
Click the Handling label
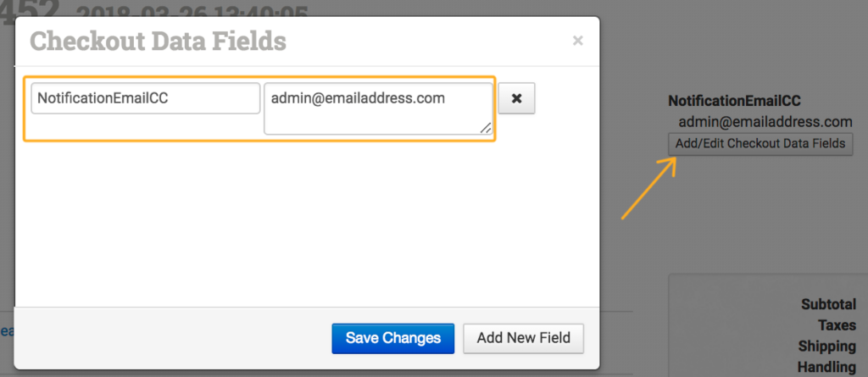[x=826, y=367]
